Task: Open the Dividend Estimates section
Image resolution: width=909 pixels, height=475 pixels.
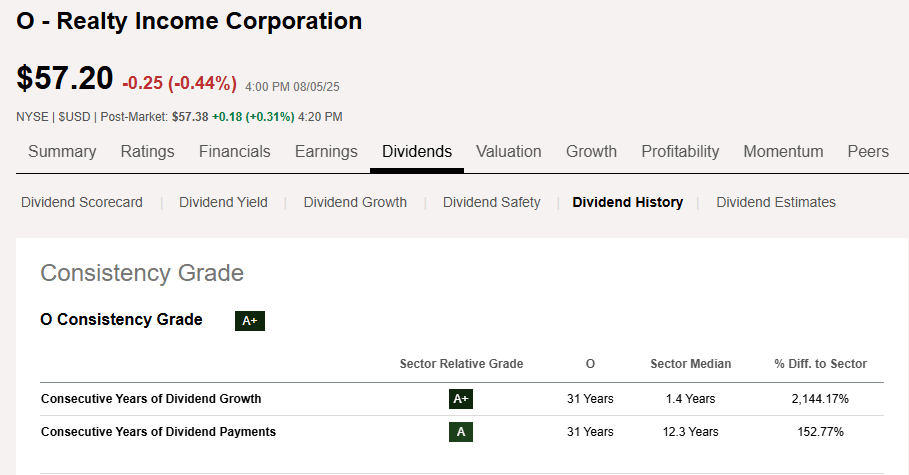Action: coord(775,202)
